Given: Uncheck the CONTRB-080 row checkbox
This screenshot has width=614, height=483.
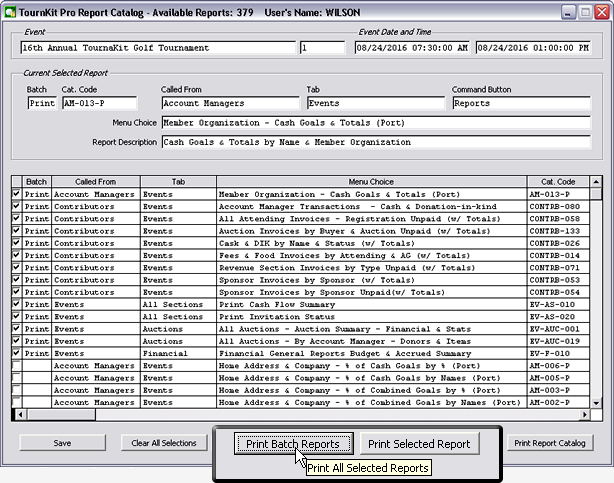Looking at the screenshot, I should tap(16, 206).
